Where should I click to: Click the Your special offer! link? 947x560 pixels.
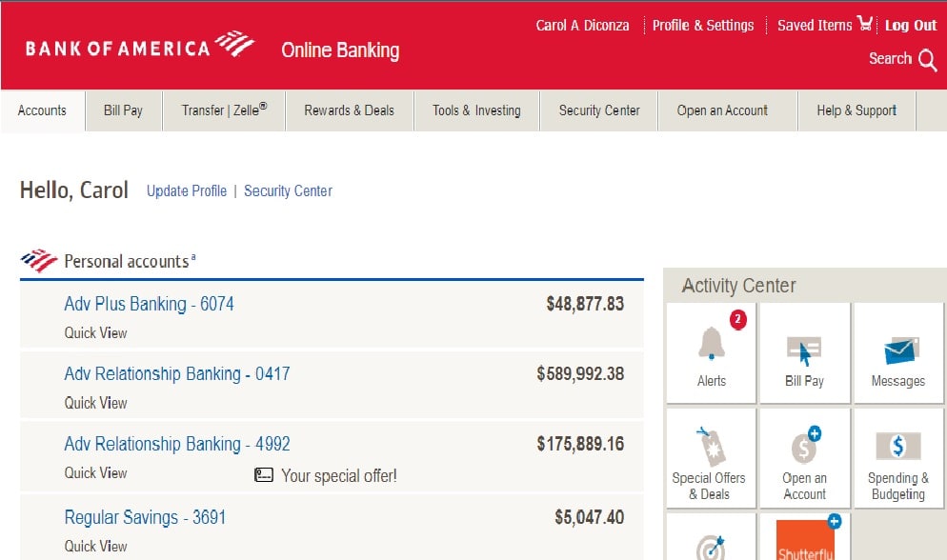[338, 475]
